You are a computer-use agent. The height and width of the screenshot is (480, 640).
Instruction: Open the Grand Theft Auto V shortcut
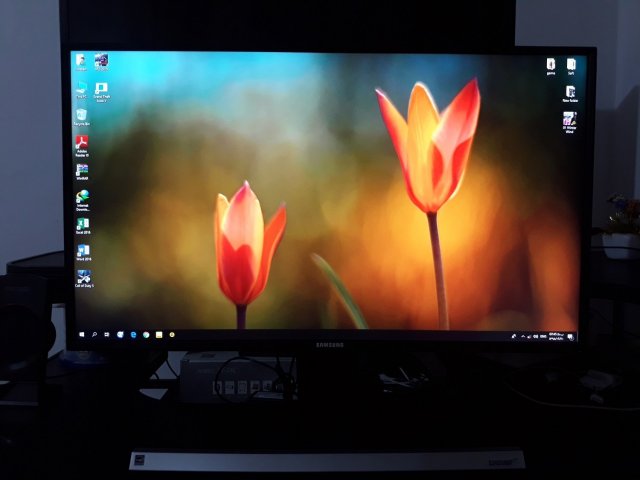(101, 90)
